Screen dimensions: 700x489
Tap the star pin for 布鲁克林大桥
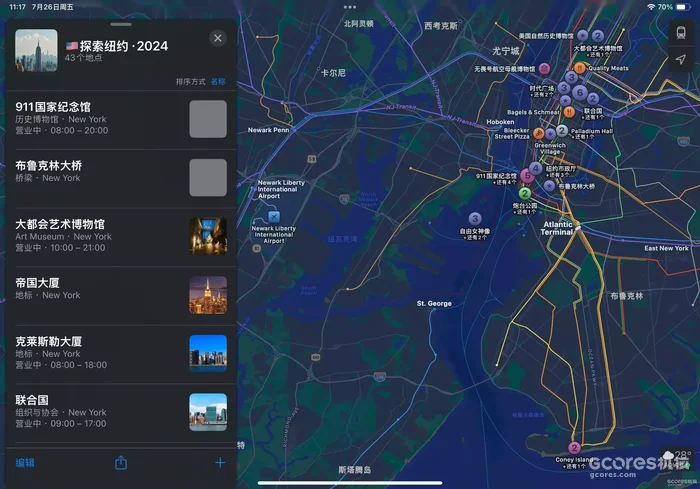549,186
